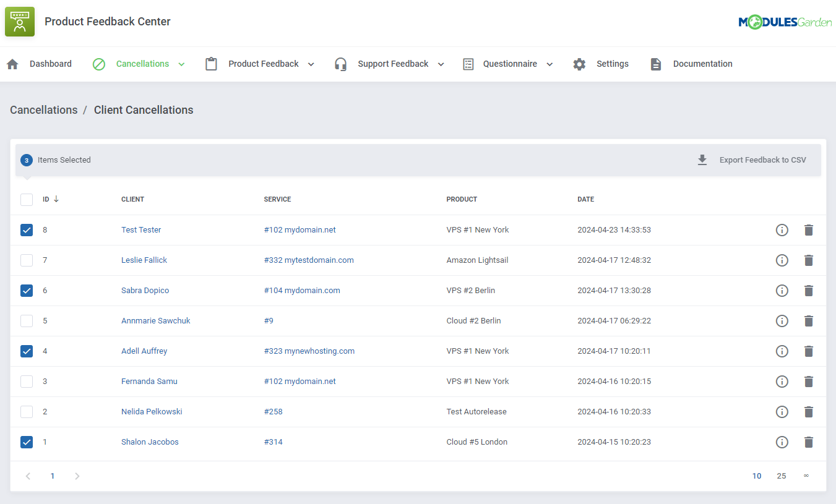
Task: Click the download icon beside Export Feedback to CSV
Action: [x=702, y=160]
